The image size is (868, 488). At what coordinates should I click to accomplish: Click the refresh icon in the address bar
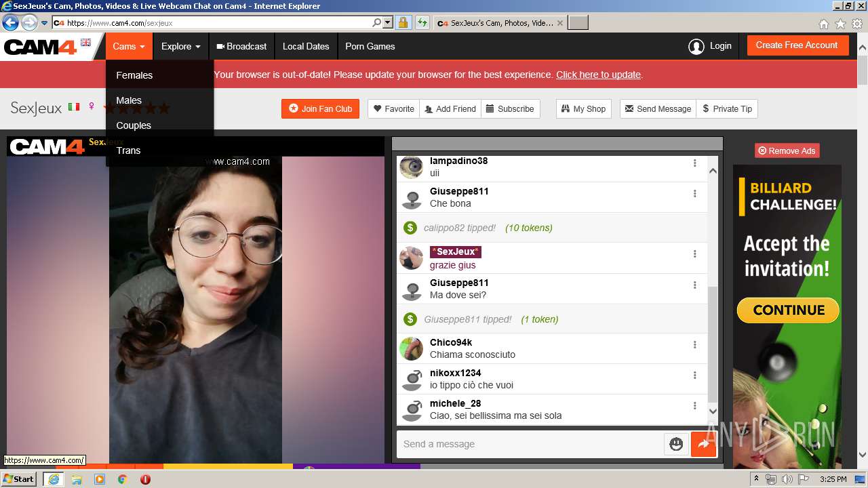[422, 22]
